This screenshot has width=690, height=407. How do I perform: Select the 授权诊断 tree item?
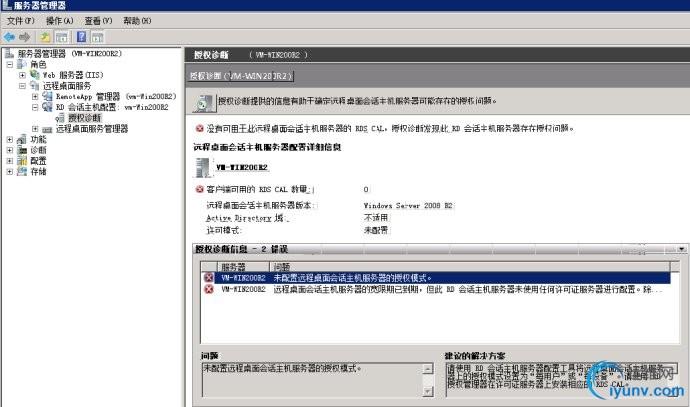coord(84,118)
